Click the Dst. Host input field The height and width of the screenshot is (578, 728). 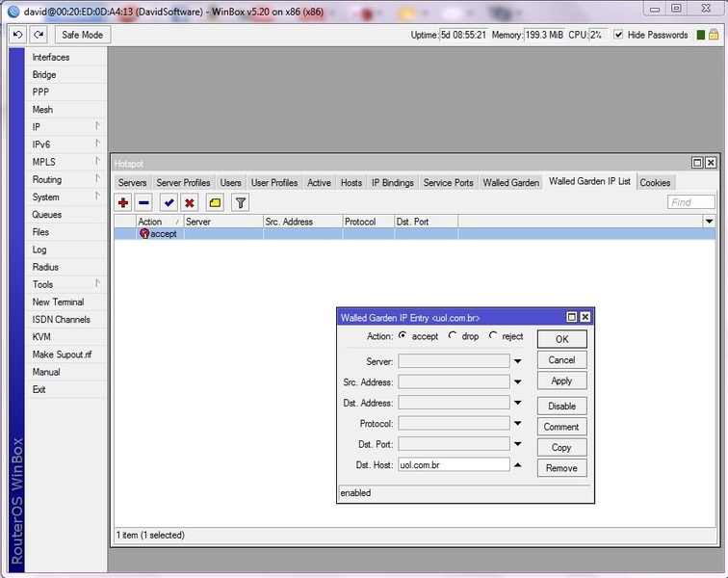coord(454,464)
